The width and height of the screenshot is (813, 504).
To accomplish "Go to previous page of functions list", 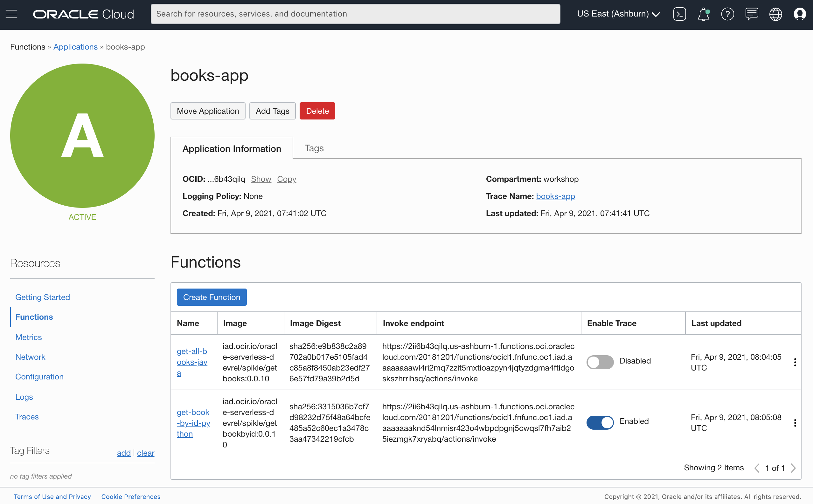I will pyautogui.click(x=757, y=468).
